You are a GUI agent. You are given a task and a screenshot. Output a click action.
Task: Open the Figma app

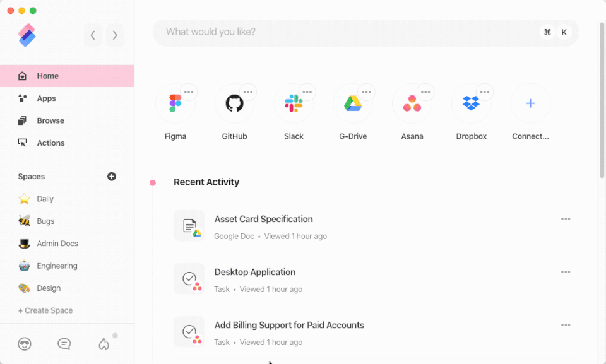175,103
